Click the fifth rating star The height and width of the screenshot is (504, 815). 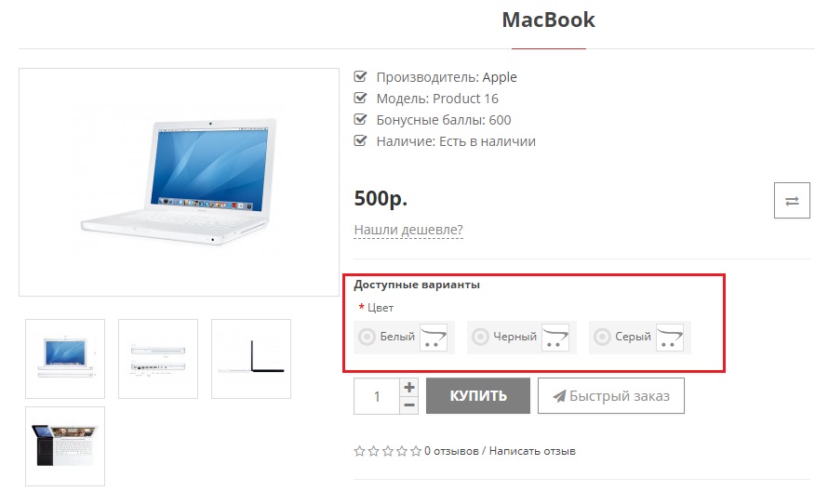point(415,451)
